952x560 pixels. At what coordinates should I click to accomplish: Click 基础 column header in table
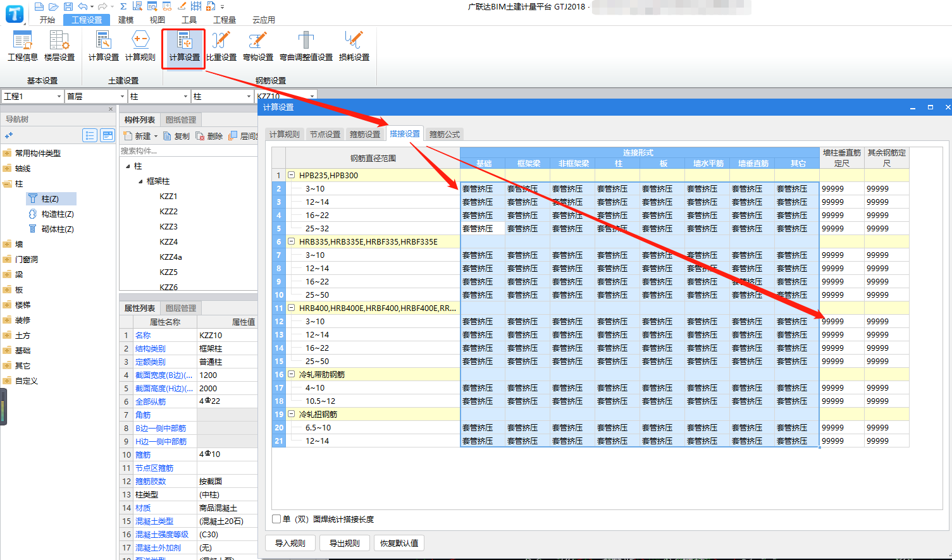coord(483,163)
